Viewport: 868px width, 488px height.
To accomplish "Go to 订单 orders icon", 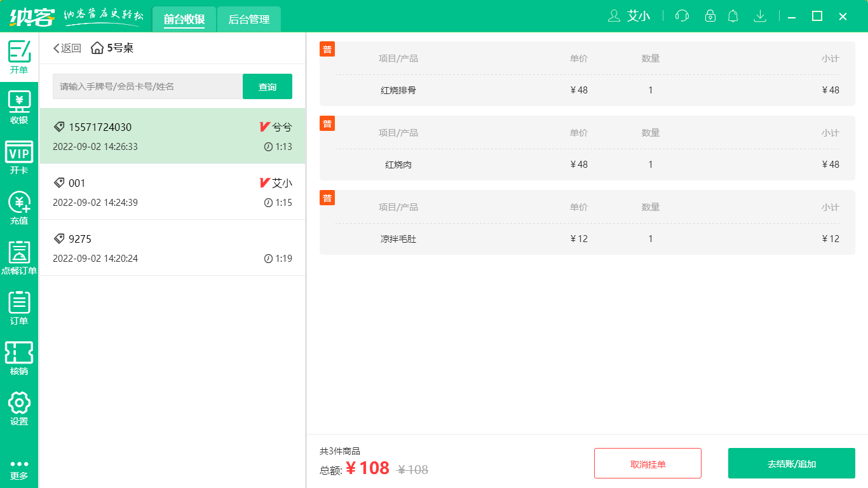I will click(x=19, y=308).
